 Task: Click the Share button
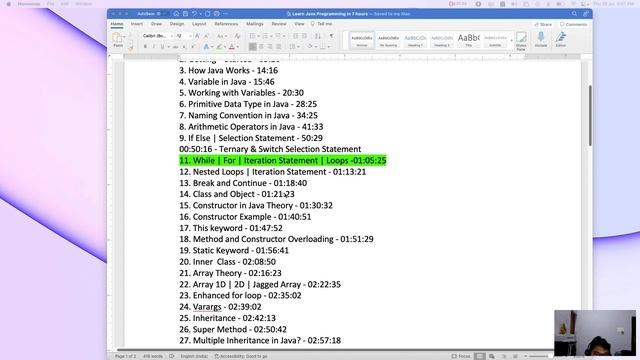click(x=543, y=24)
